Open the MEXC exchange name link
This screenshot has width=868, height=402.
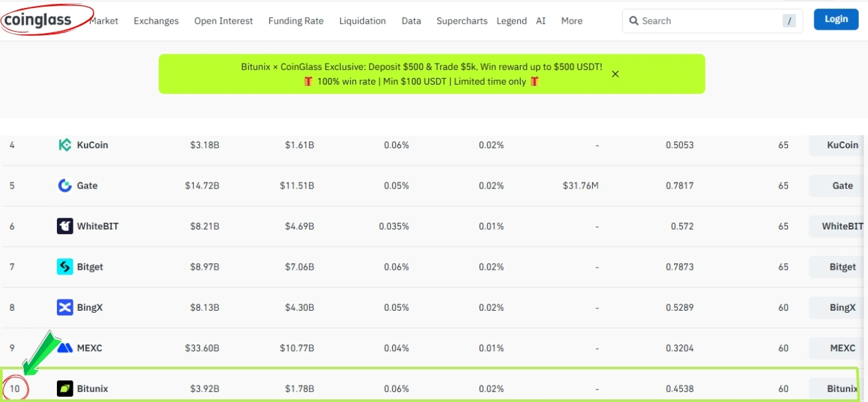tap(90, 348)
